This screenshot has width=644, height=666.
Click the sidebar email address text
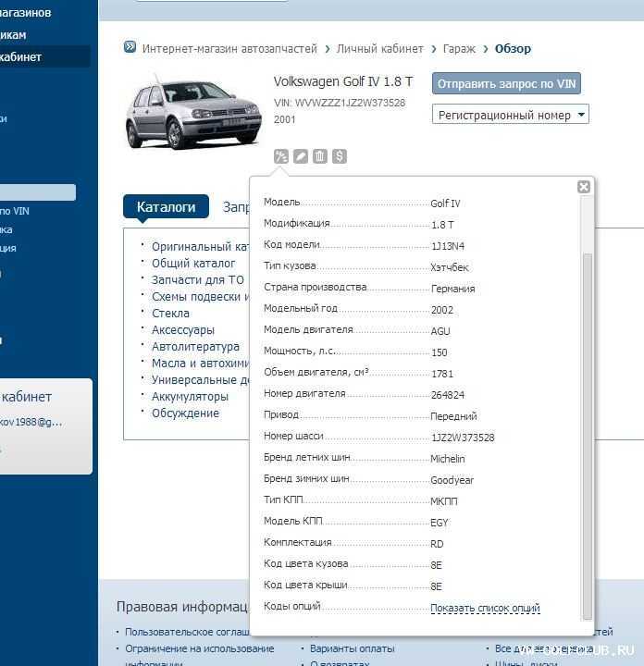(31, 422)
